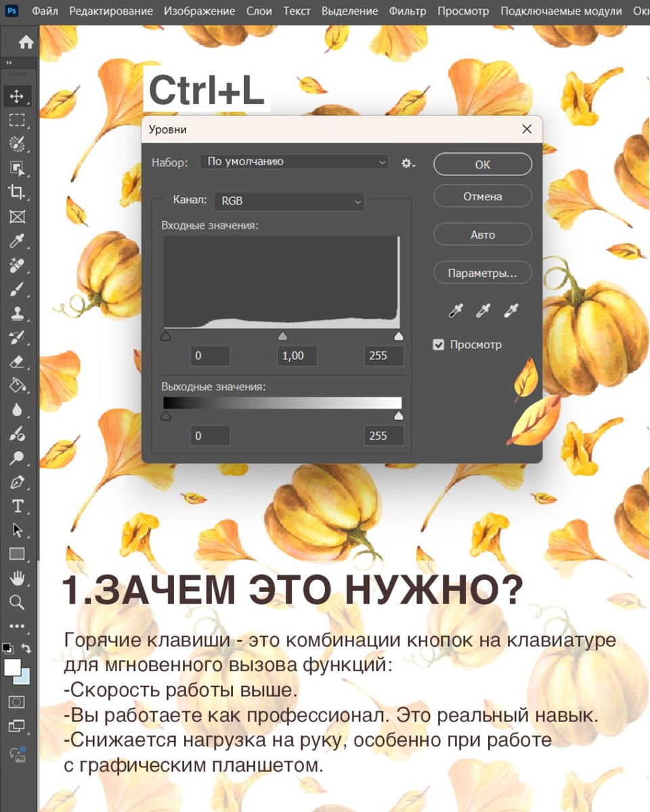The width and height of the screenshot is (650, 812).
Task: Click the midtone value field showing 1,00
Action: point(296,355)
